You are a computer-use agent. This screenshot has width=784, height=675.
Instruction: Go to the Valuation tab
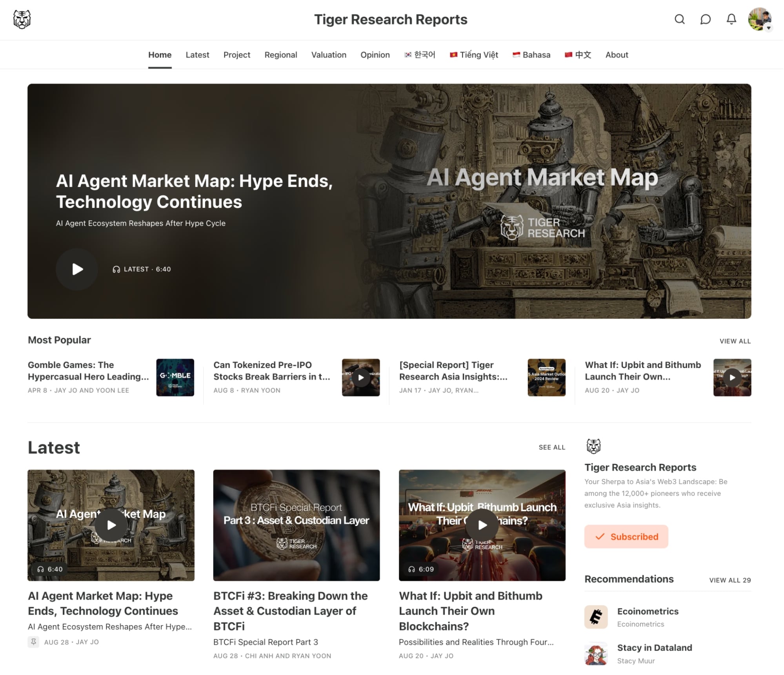(x=329, y=55)
